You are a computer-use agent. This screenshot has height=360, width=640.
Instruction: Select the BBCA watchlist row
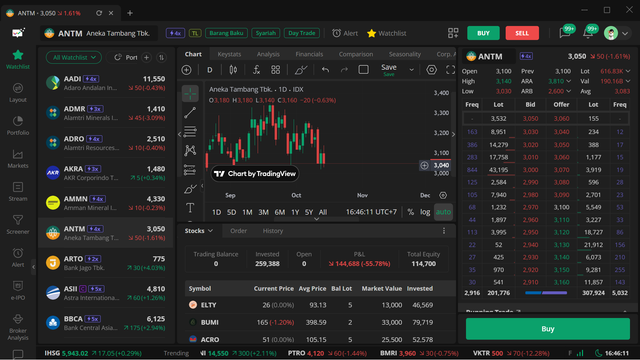[x=106, y=323]
